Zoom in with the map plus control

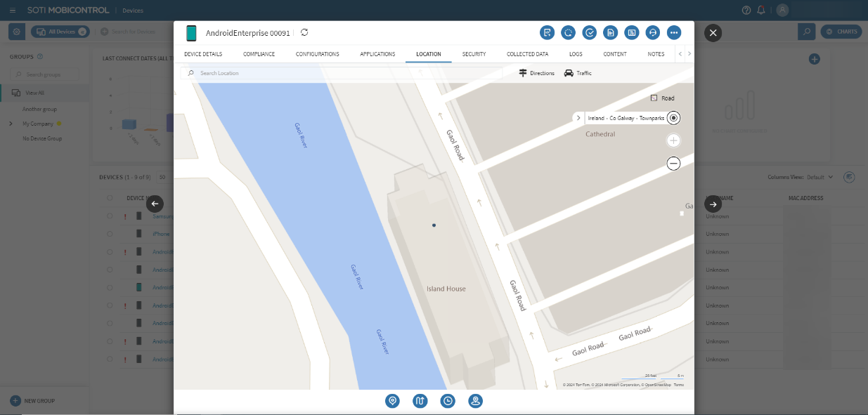673,140
